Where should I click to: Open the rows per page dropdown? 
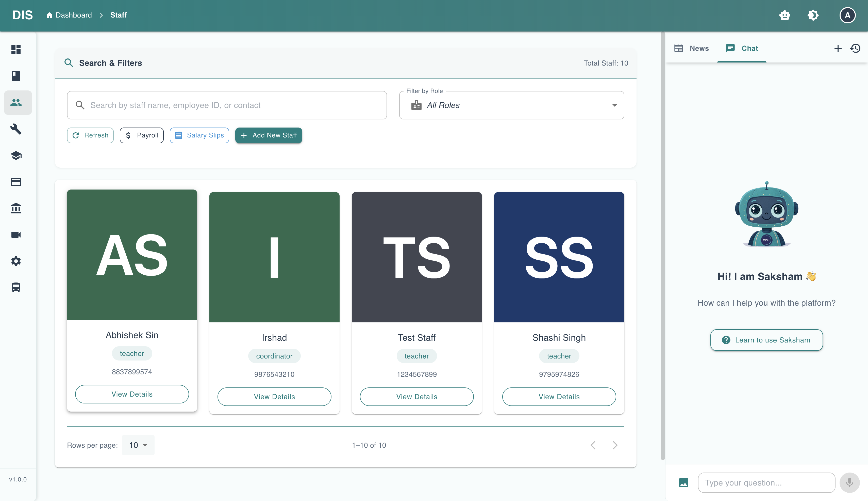(x=138, y=445)
